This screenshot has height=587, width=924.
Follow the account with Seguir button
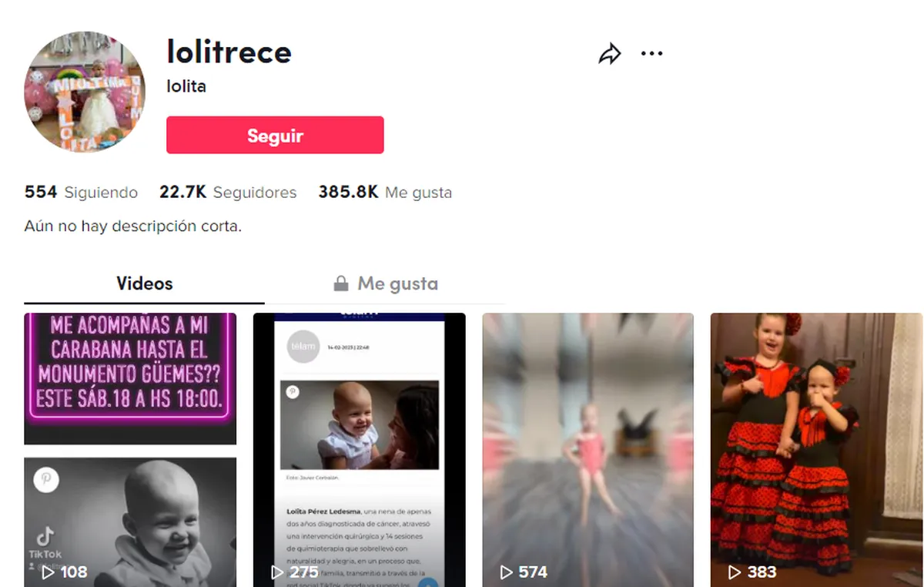pyautogui.click(x=275, y=136)
